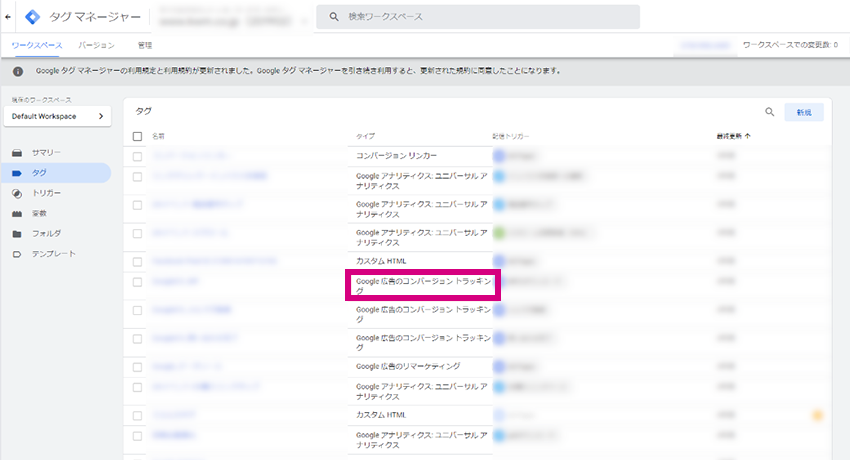Click the ワークスペースでの変更数: 0 text
Viewport: 850px width, 460px height.
tap(790, 45)
